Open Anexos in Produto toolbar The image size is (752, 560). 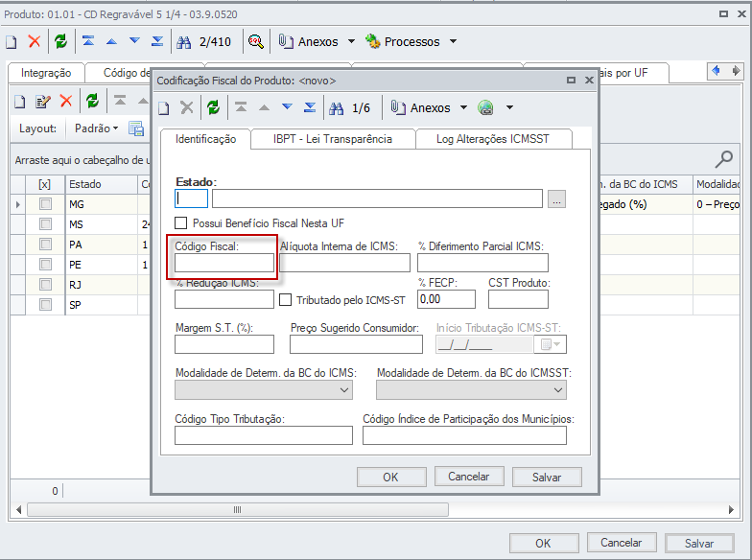[308, 42]
